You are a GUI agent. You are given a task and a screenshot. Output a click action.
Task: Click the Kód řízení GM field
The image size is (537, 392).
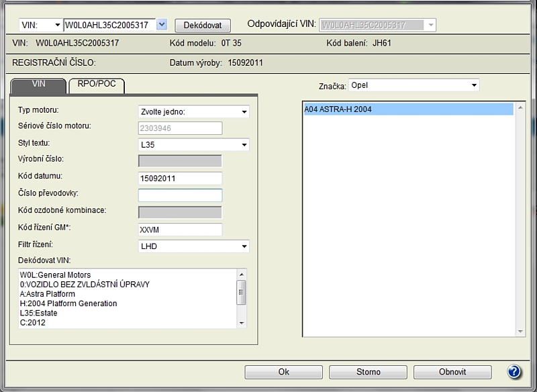point(180,230)
